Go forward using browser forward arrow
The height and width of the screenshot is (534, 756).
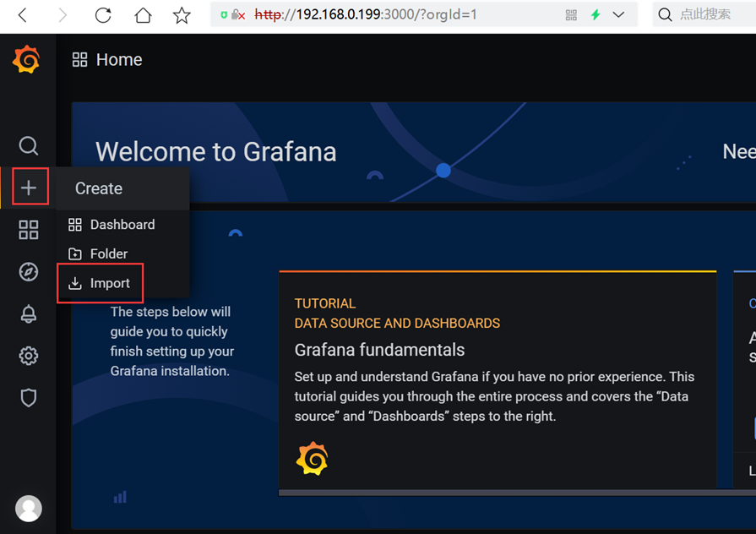63,15
